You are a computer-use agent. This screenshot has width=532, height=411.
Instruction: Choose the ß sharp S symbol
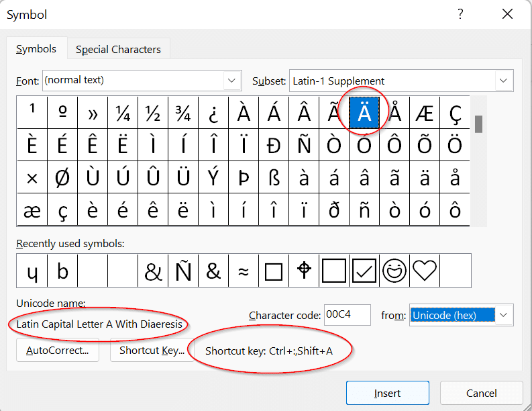274,178
